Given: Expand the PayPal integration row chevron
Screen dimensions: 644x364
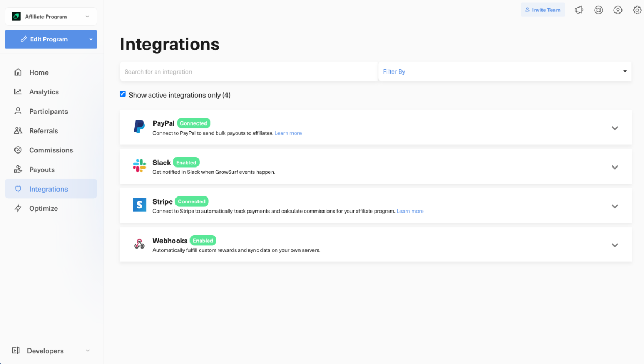Looking at the screenshot, I should tap(614, 128).
